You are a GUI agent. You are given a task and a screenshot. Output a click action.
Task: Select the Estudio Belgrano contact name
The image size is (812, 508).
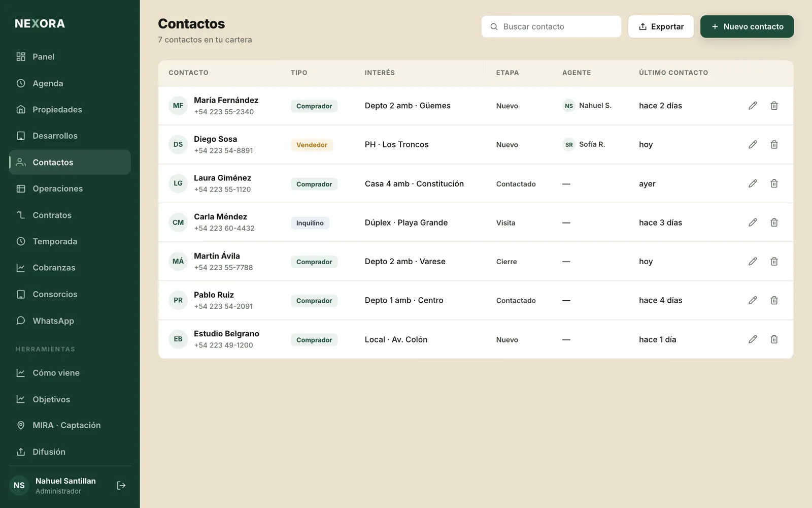pos(226,334)
